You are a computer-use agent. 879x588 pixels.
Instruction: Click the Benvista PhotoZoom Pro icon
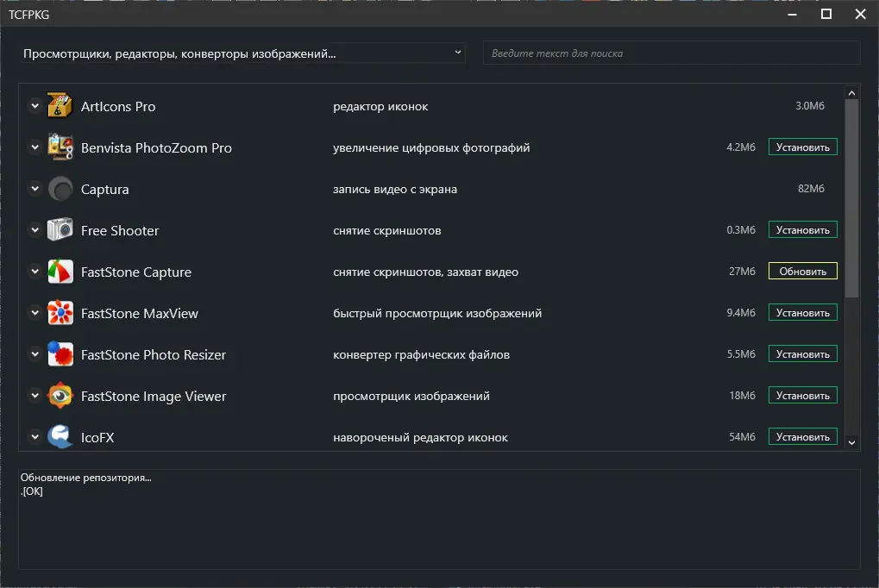[x=60, y=147]
